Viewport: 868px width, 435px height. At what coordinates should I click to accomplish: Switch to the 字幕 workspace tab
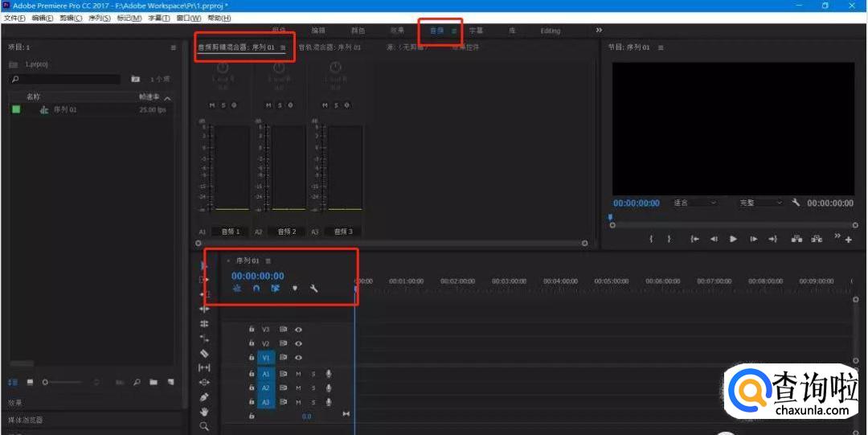[x=477, y=31]
